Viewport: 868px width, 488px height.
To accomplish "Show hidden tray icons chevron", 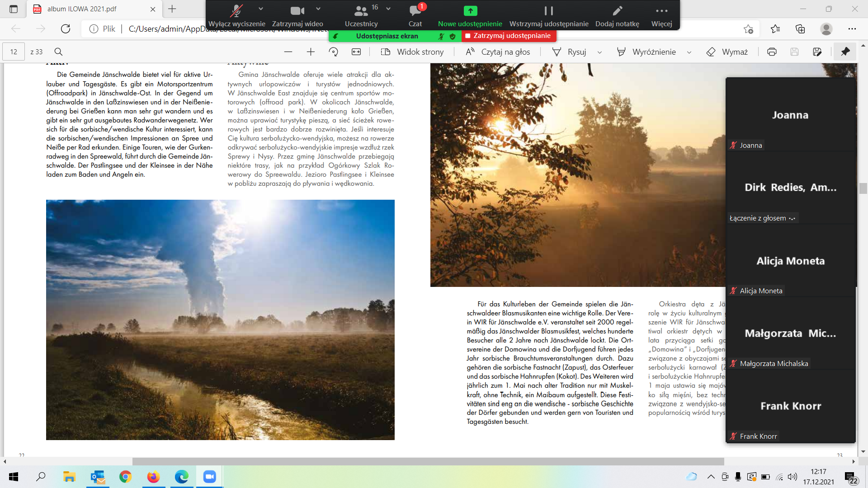I will pyautogui.click(x=711, y=477).
